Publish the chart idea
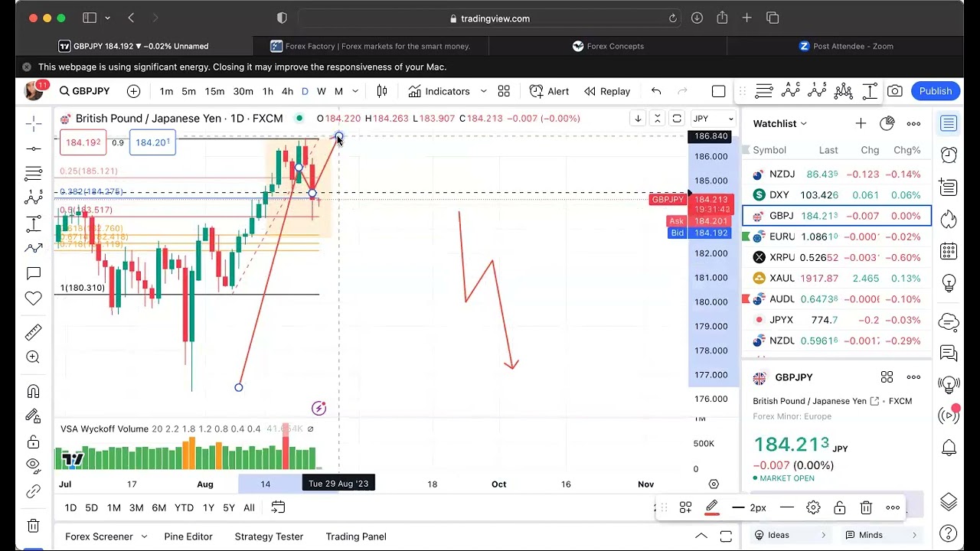This screenshot has height=551, width=980. pyautogui.click(x=936, y=91)
